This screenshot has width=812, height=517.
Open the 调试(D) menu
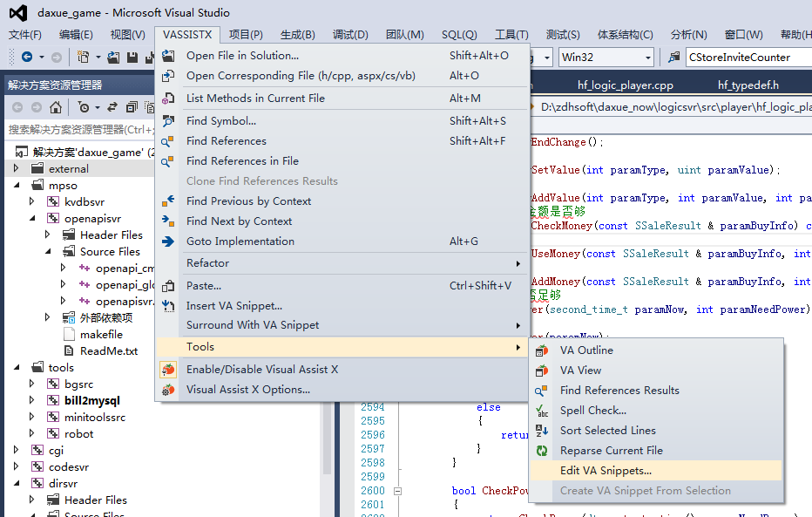350,35
